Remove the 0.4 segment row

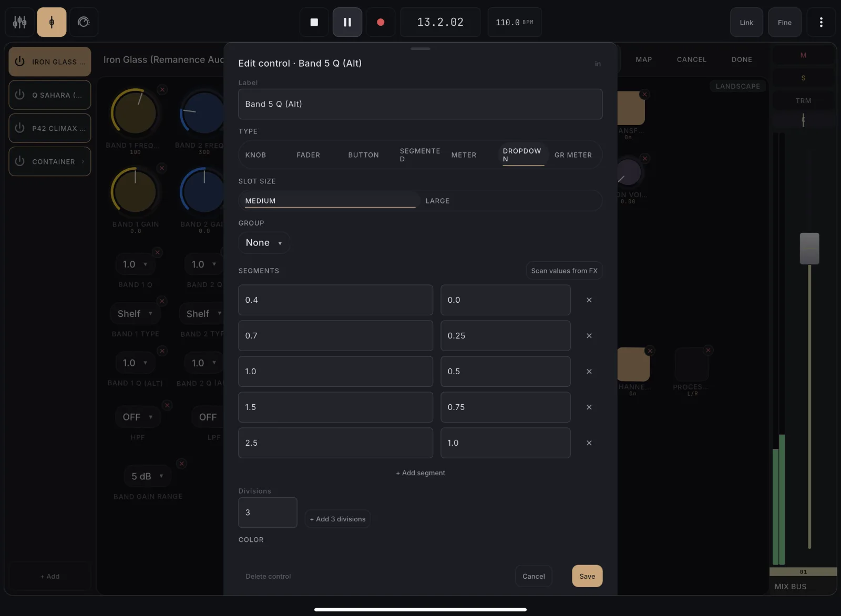coord(589,300)
